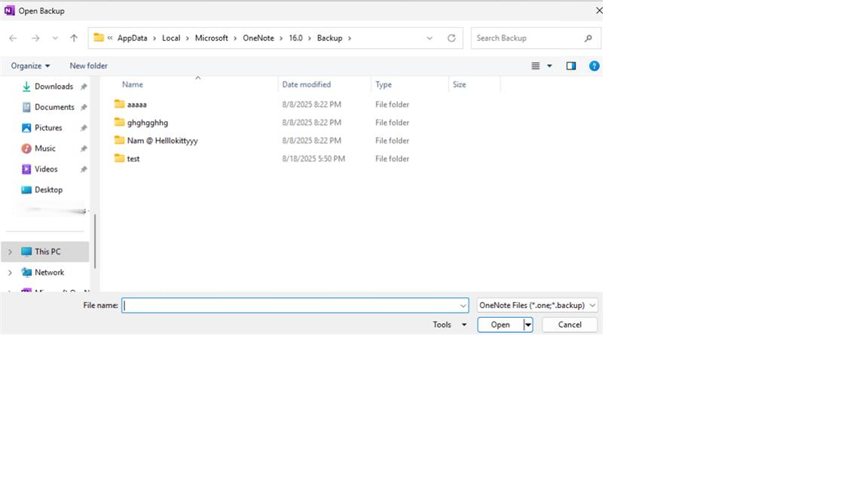Screen dimensions: 868x488
Task: Open Downloads in the sidebar
Action: [53, 87]
